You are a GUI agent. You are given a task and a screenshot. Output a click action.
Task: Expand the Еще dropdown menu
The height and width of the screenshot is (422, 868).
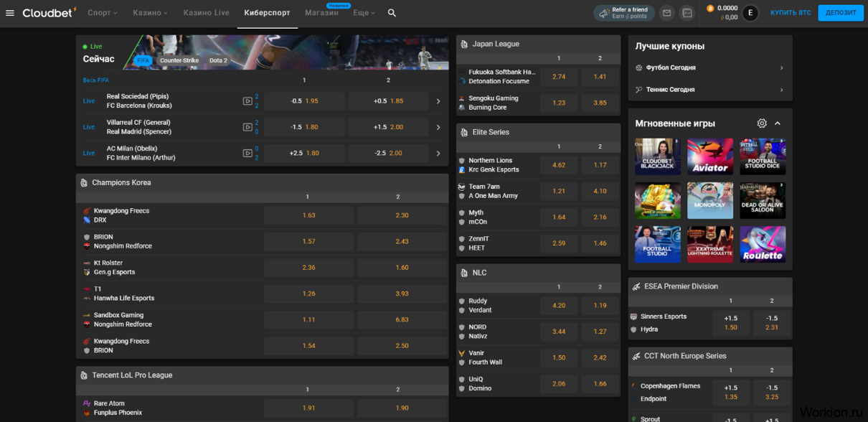coord(364,13)
